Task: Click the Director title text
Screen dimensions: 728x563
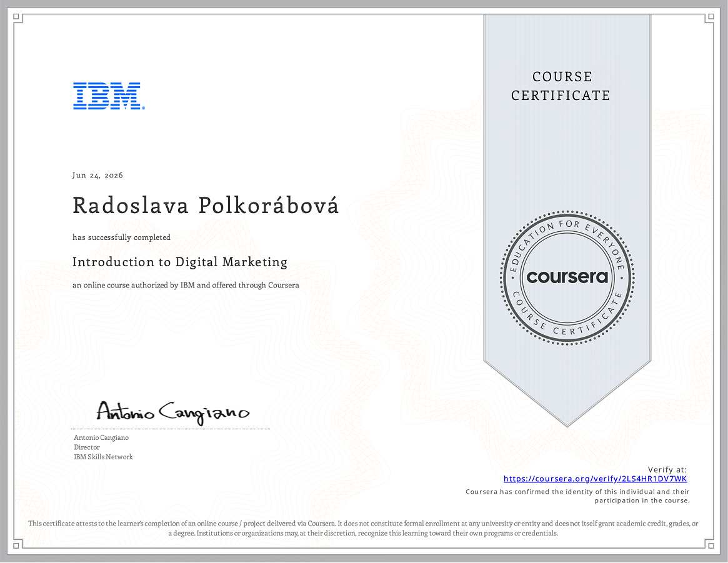Action: pos(87,447)
